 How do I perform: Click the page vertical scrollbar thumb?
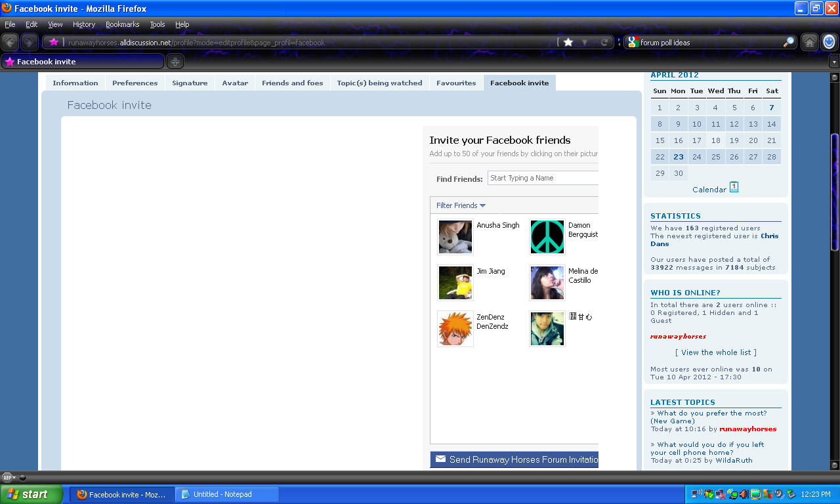(x=835, y=192)
